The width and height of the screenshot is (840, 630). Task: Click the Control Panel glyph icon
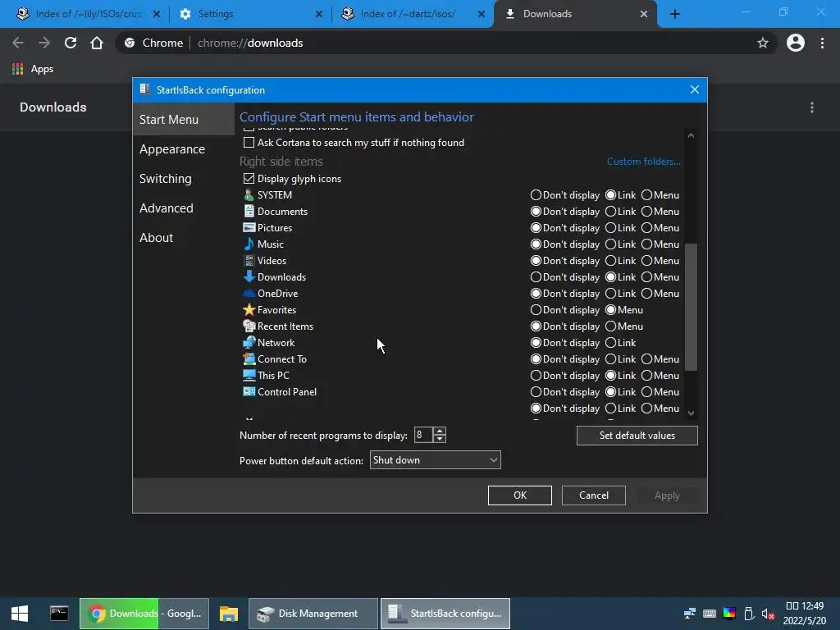pyautogui.click(x=249, y=391)
